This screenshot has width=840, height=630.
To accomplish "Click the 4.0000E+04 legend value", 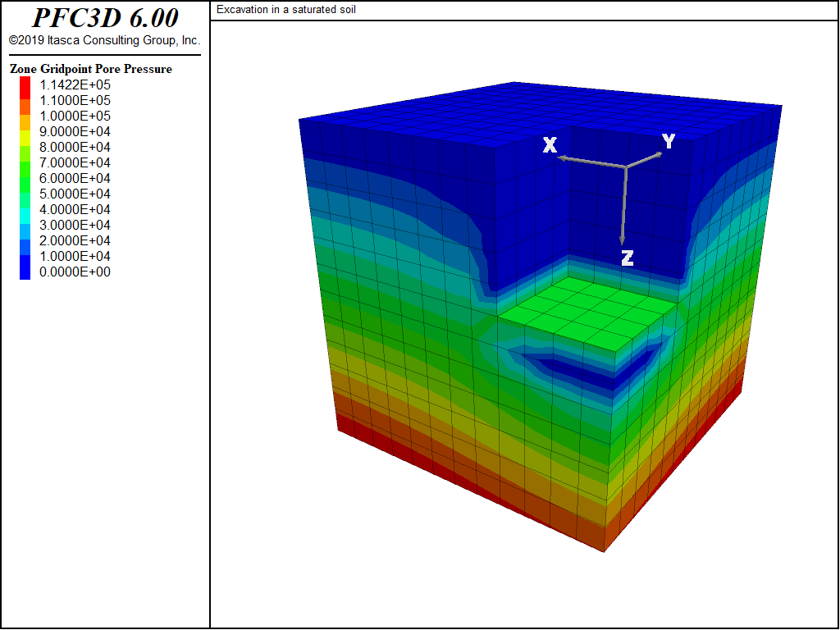I will pyautogui.click(x=75, y=209).
